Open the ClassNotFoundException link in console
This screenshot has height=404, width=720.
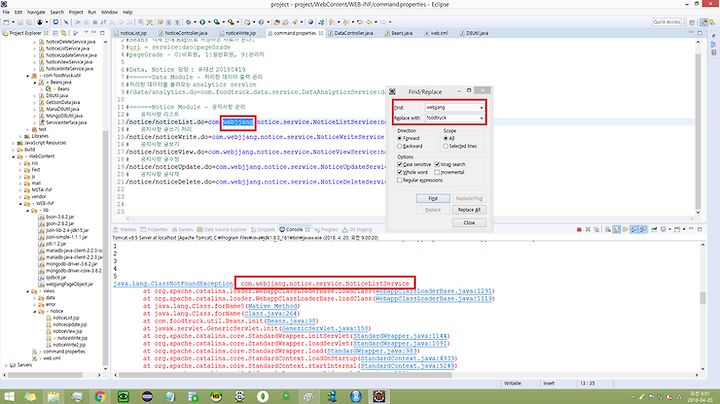(173, 284)
